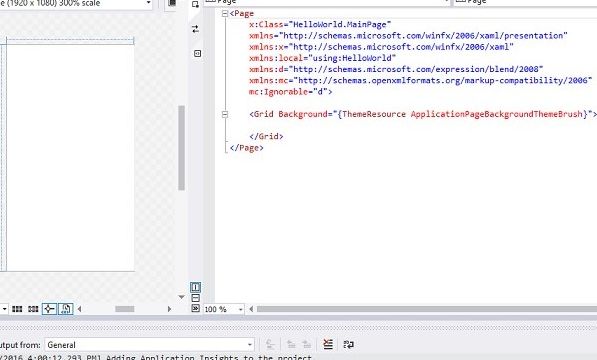Select vertical split view icon
597x360 pixels.
coord(196,287)
